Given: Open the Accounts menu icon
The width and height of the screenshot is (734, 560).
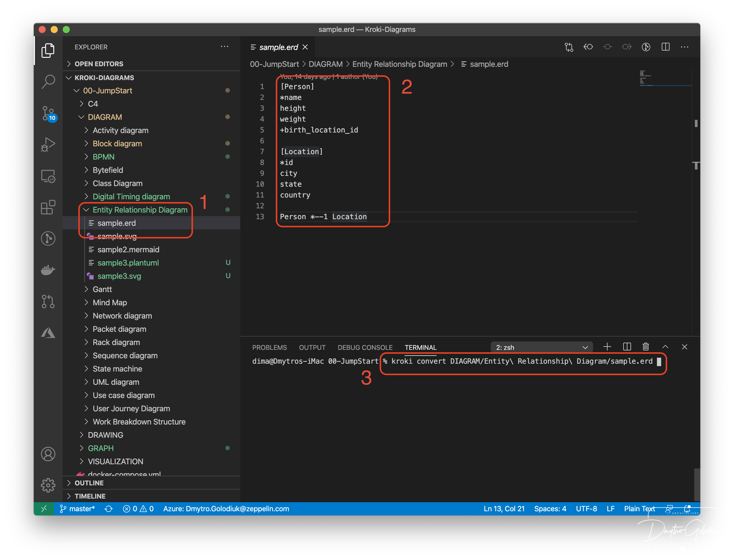Looking at the screenshot, I should (x=48, y=454).
